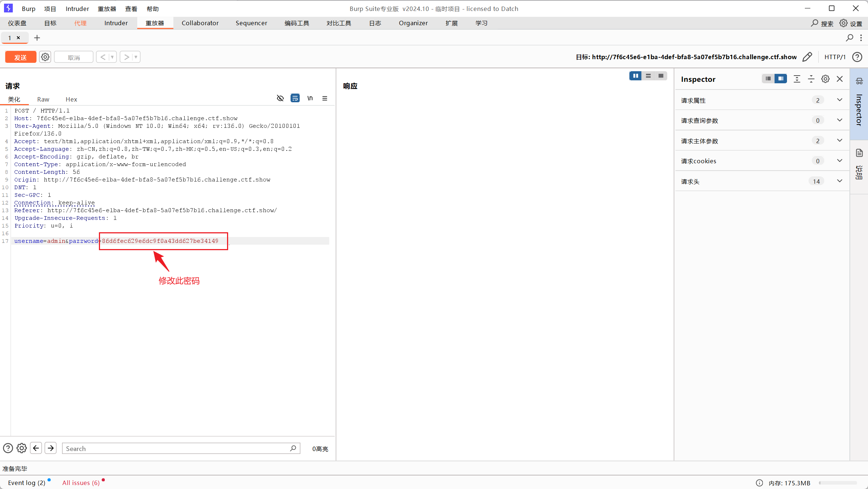Click the memory usage bar

[837, 483]
